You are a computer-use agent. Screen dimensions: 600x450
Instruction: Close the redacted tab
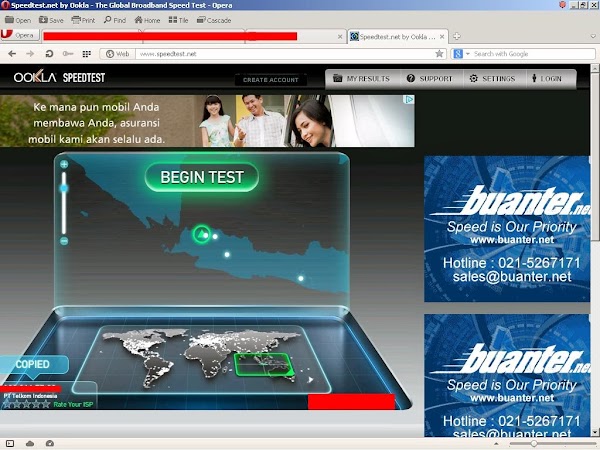[340, 37]
